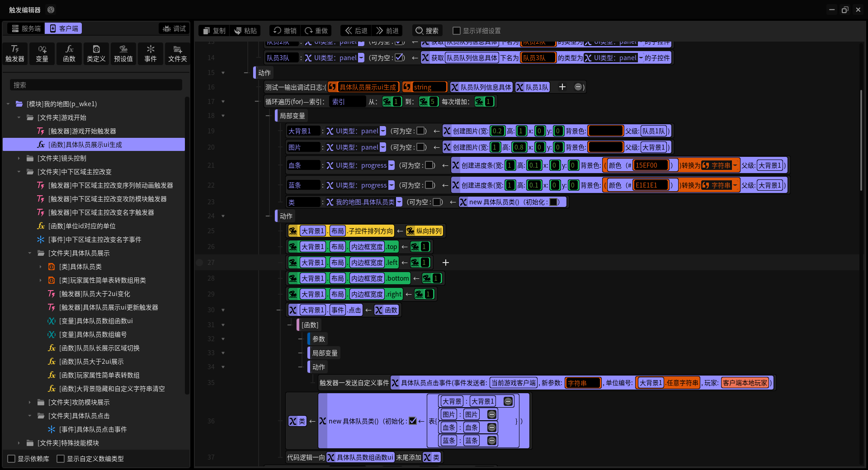This screenshot has height=470, width=868.
Task: Collapse the 具体队员展示 folder
Action: [x=30, y=253]
